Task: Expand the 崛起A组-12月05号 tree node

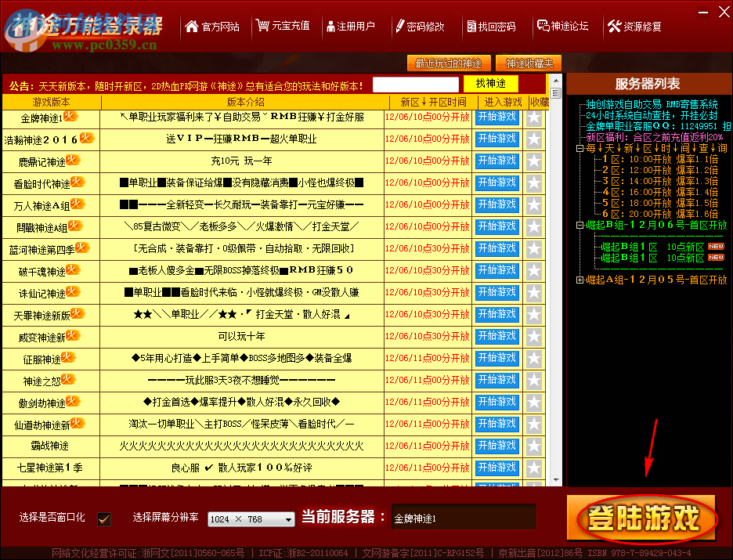Action: (580, 280)
